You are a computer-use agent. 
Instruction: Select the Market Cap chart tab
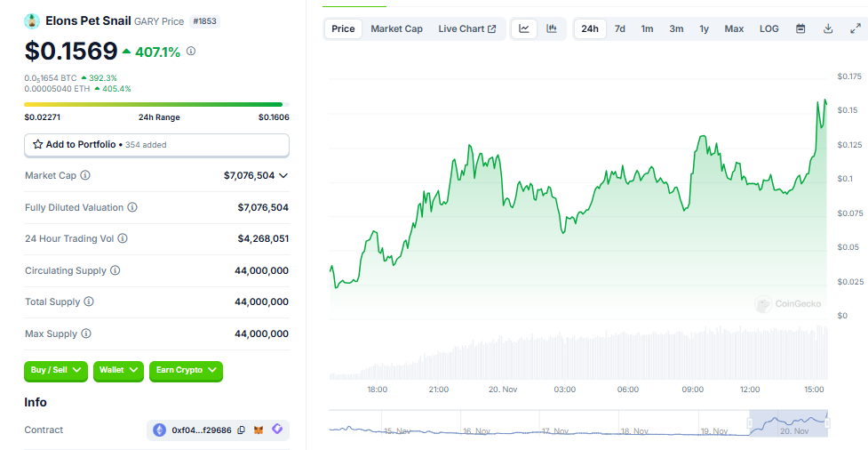tap(396, 28)
